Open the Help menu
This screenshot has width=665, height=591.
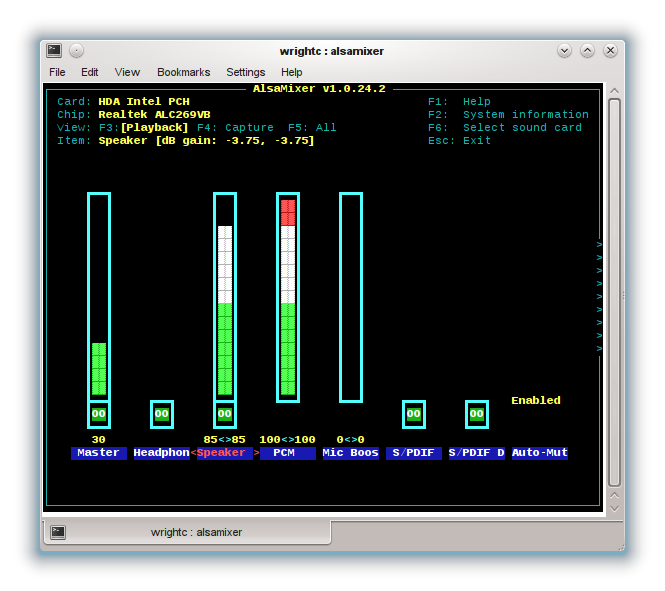(291, 72)
